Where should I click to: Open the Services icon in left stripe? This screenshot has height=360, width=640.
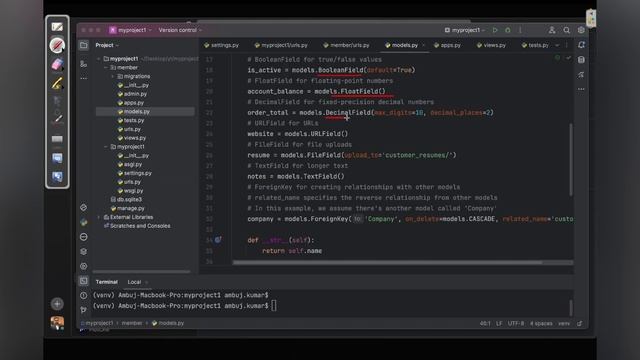pyautogui.click(x=84, y=266)
